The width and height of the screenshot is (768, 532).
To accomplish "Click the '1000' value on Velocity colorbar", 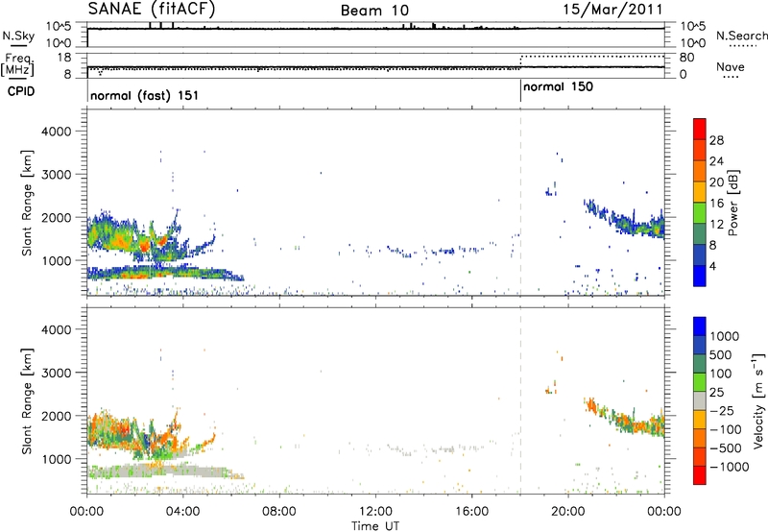I will (725, 336).
